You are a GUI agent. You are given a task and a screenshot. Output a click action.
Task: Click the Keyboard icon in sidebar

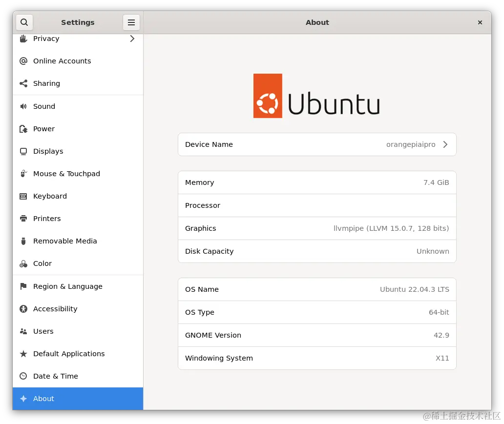click(x=23, y=196)
